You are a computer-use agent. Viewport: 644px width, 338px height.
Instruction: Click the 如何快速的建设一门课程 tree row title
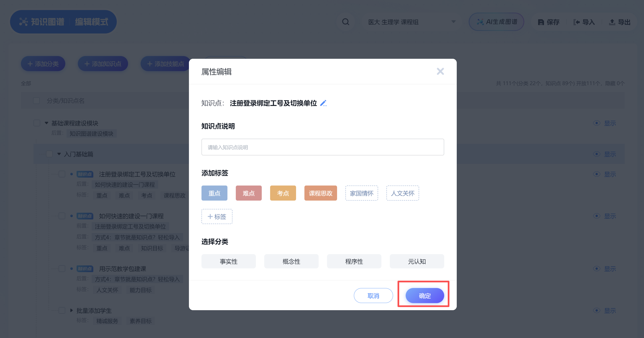131,216
